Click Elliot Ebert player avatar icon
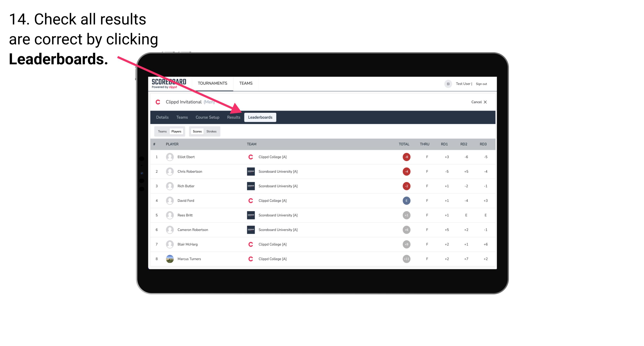 [169, 157]
